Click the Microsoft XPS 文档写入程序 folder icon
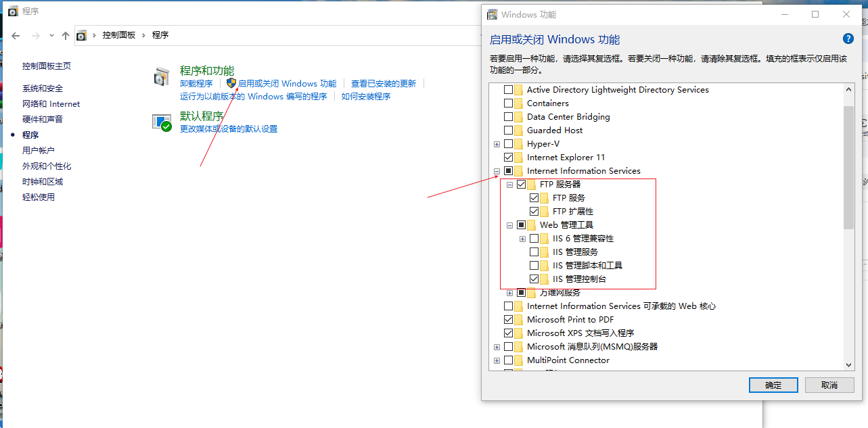 tap(519, 333)
